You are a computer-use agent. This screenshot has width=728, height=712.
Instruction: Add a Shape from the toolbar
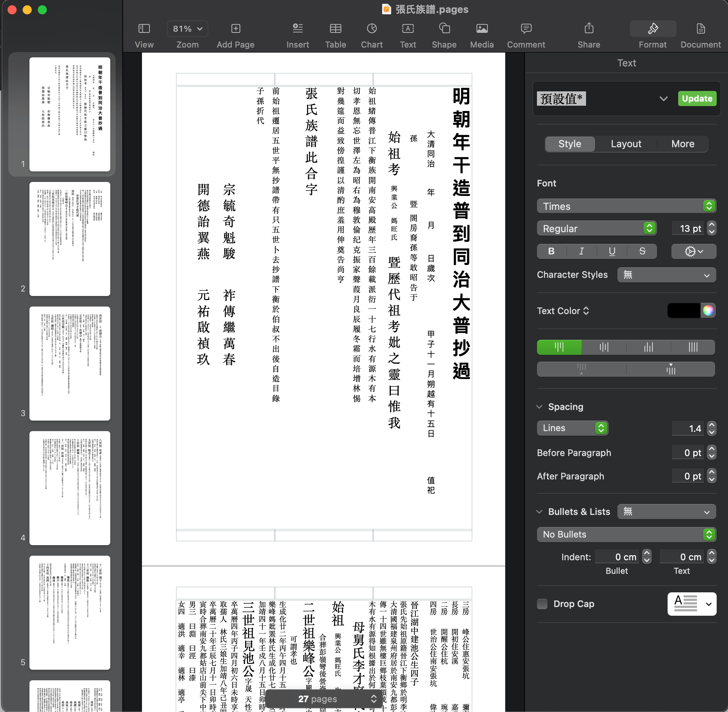tap(444, 29)
